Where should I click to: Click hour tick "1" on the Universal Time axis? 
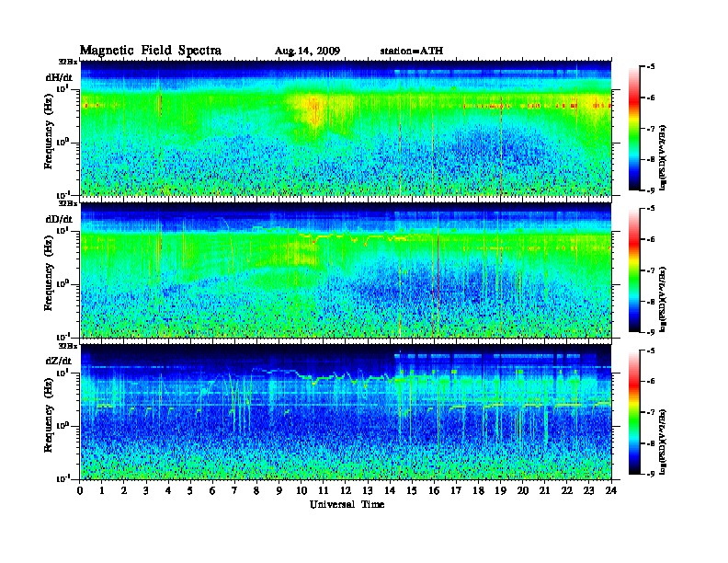click(102, 490)
